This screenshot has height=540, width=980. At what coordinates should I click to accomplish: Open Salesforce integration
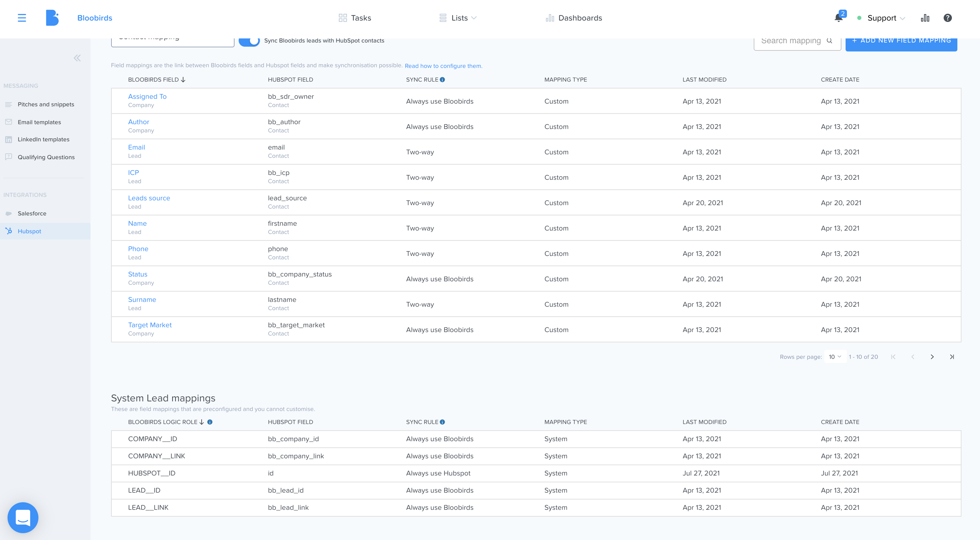32,213
